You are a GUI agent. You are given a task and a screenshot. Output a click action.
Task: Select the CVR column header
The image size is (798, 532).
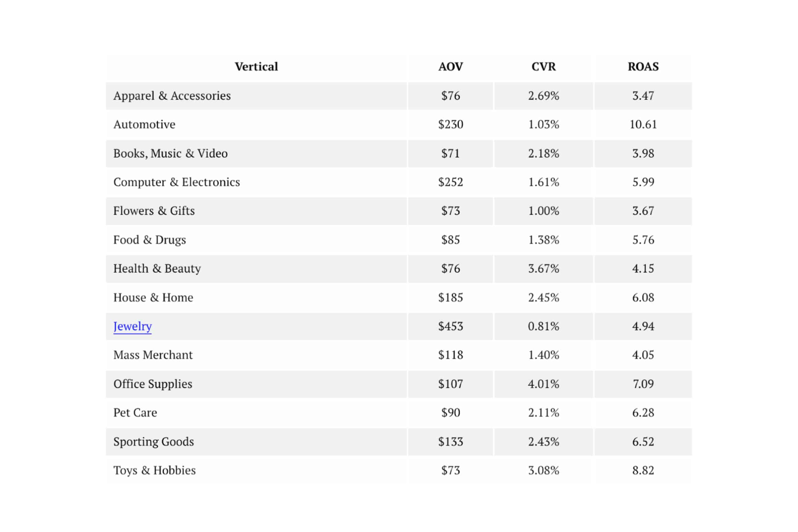pyautogui.click(x=543, y=66)
